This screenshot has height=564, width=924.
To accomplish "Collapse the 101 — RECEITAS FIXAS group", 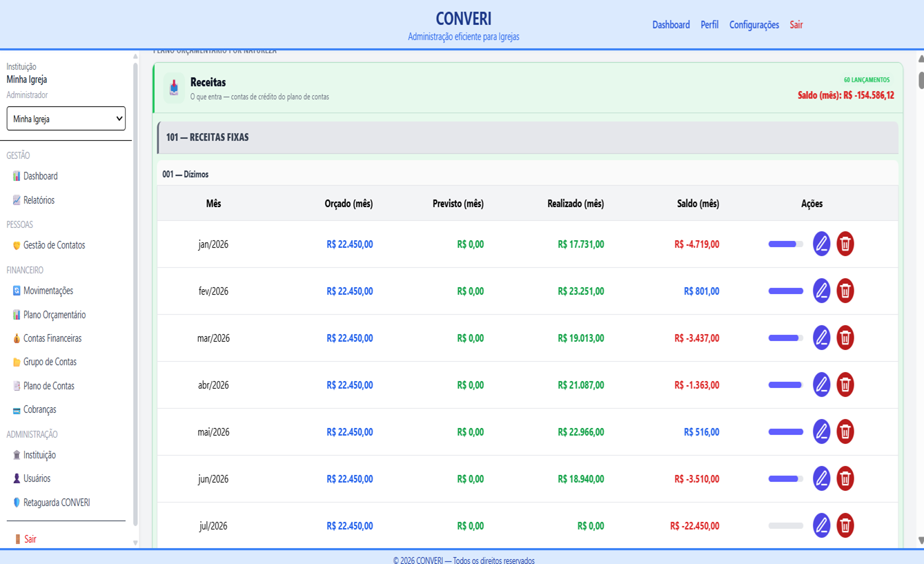I will pos(528,137).
